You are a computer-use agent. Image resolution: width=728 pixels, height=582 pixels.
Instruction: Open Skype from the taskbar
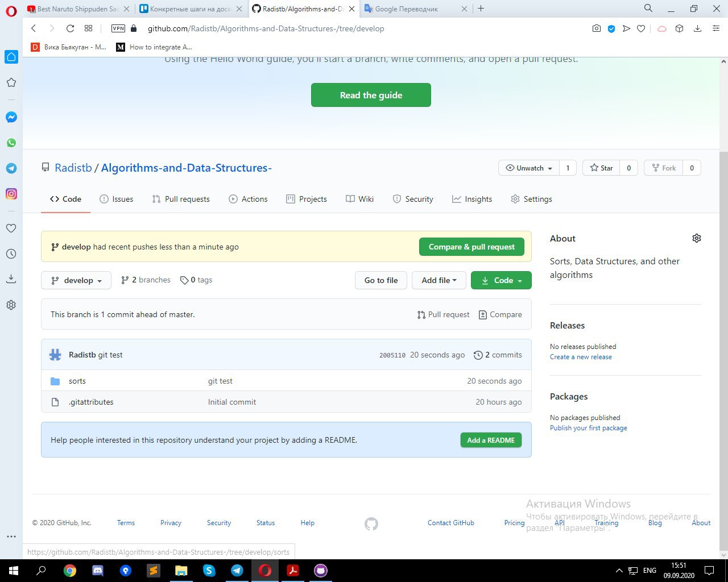click(x=209, y=571)
